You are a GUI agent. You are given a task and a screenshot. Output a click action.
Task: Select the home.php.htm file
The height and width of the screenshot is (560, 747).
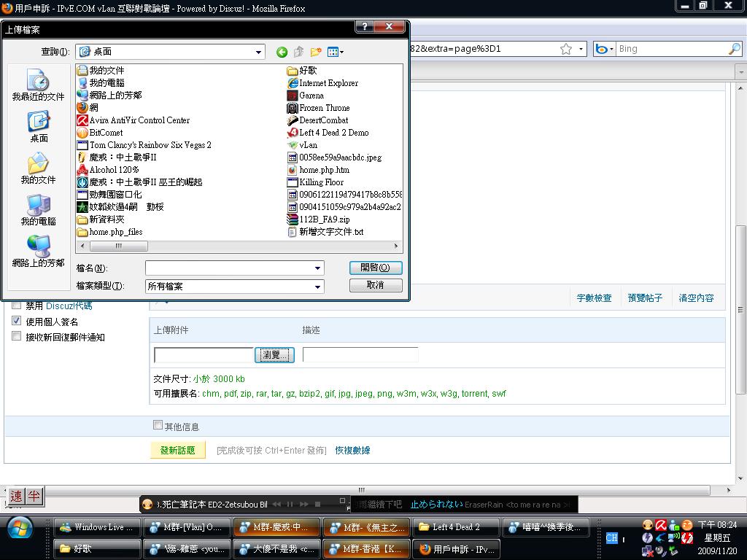click(319, 169)
